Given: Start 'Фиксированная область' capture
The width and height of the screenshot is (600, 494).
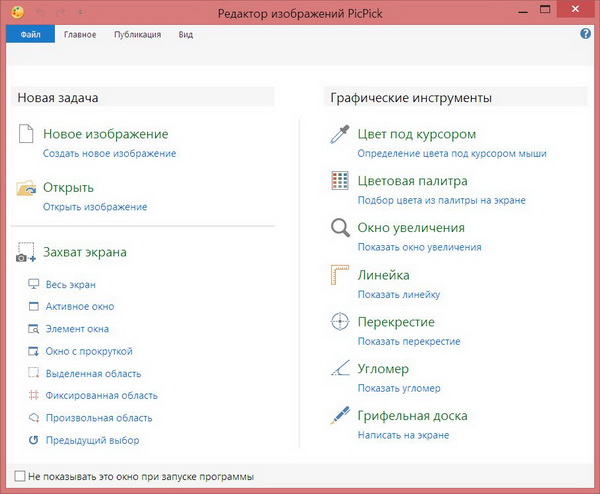Looking at the screenshot, I should 101,396.
